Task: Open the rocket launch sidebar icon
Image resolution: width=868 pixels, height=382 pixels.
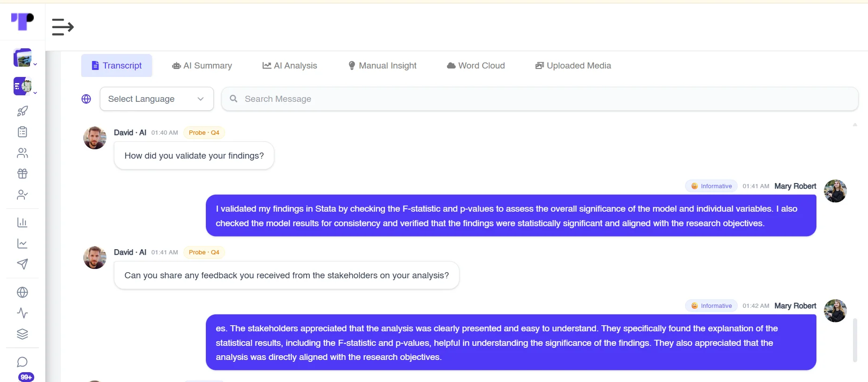Action: coord(23,111)
